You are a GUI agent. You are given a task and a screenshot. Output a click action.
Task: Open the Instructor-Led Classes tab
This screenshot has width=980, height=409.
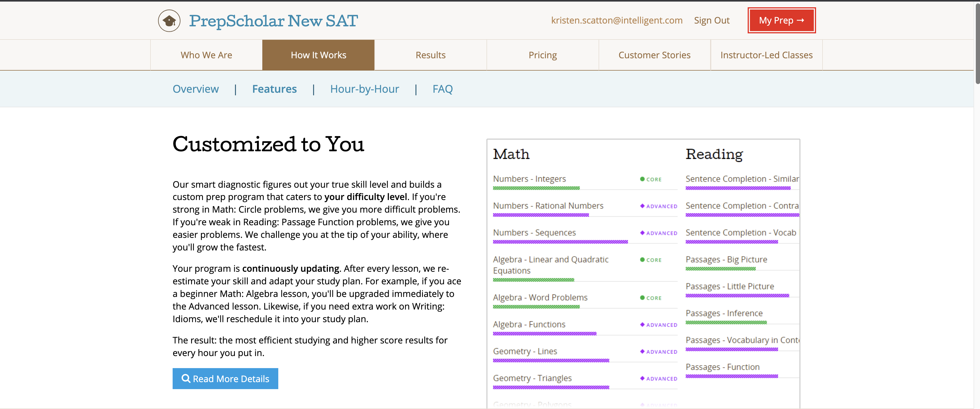pyautogui.click(x=766, y=55)
